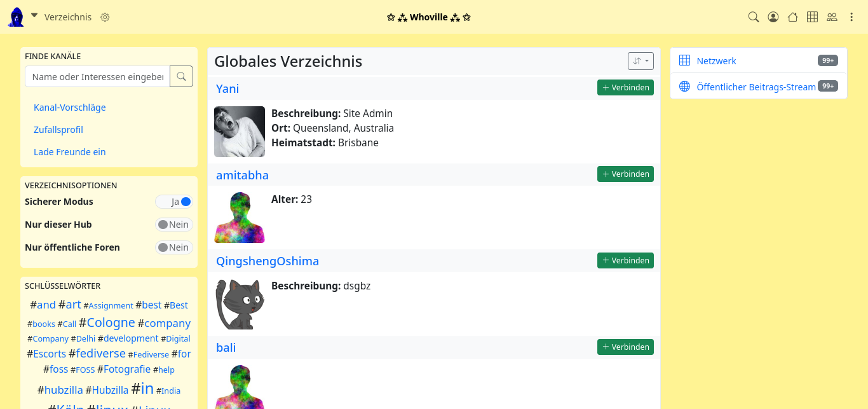Click the search magnifier icon in top navbar

pos(754,17)
